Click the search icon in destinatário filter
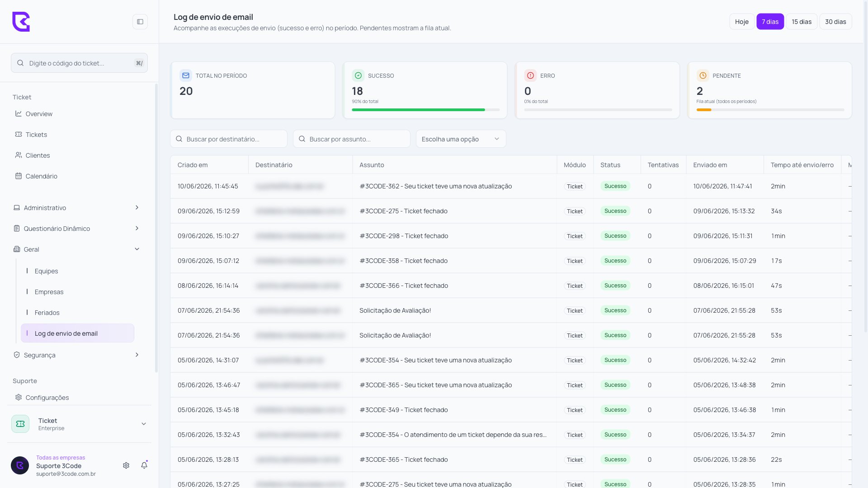Image resolution: width=868 pixels, height=488 pixels. (179, 139)
